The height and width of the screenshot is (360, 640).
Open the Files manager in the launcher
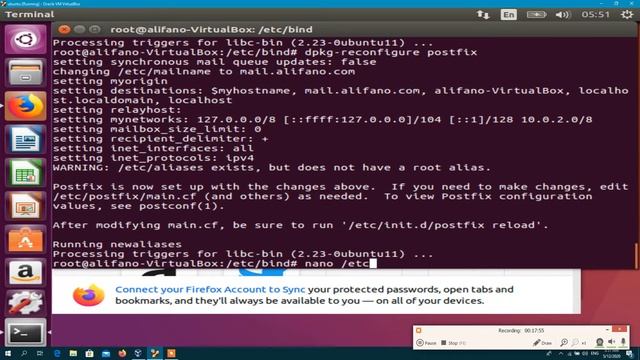pyautogui.click(x=25, y=73)
